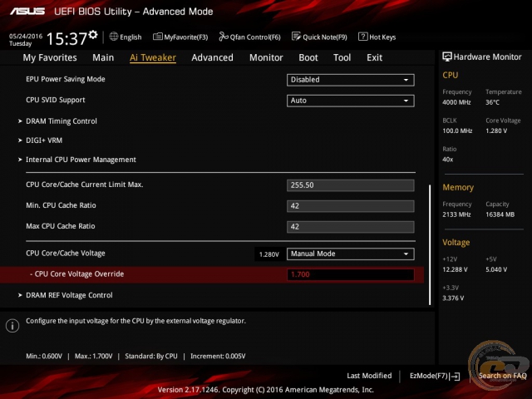Click the Hardware Monitor display icon
This screenshot has width=532, height=399.
[x=447, y=57]
